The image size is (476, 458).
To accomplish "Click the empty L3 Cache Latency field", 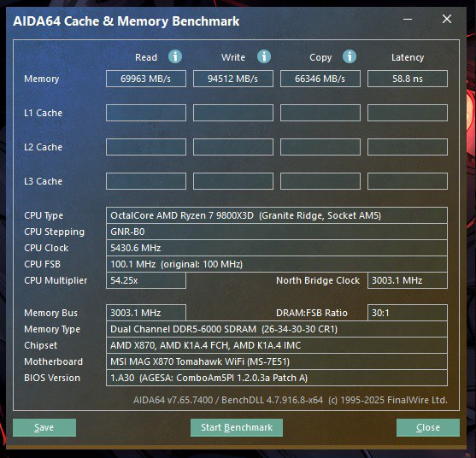I will [408, 181].
